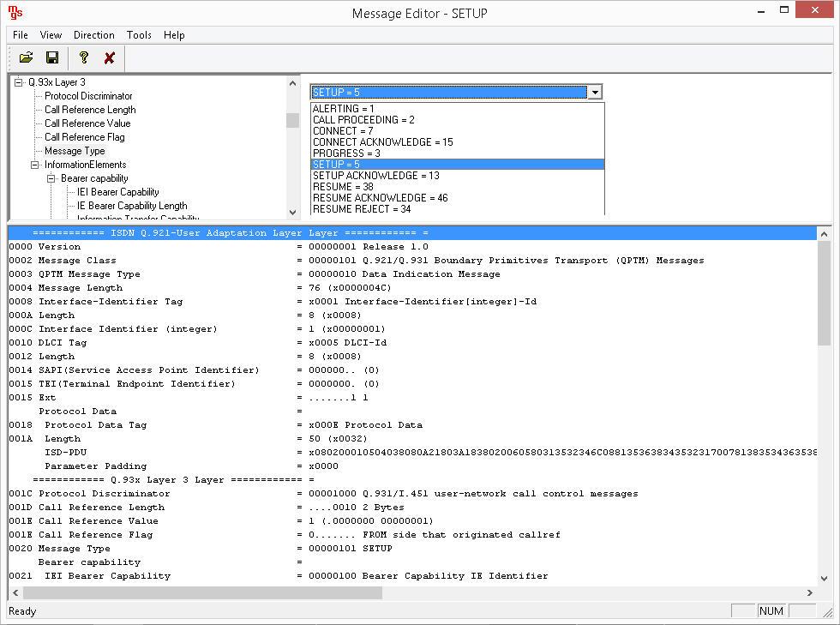The height and width of the screenshot is (625, 840).
Task: Select Call Reference Flag in the tree
Action: point(85,137)
